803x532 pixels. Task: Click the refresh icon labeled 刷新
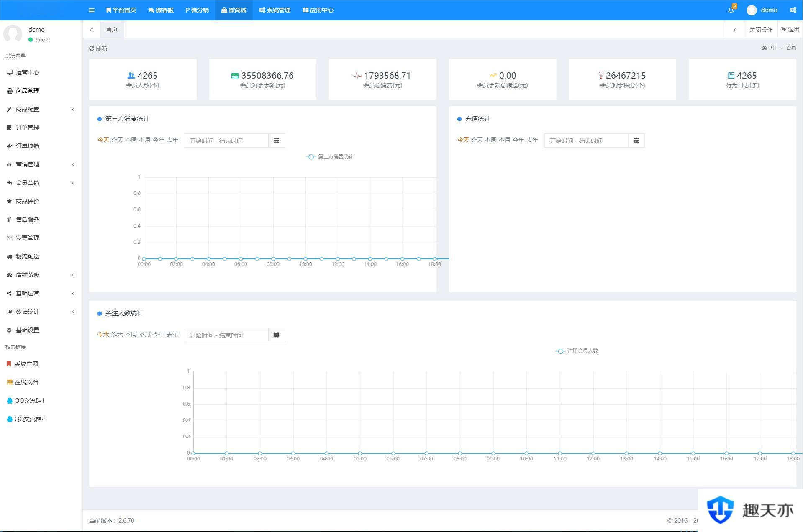pyautogui.click(x=98, y=49)
